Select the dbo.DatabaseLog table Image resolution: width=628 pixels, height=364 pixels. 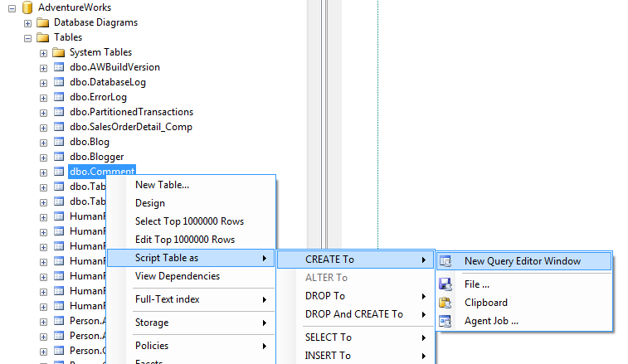coord(108,82)
